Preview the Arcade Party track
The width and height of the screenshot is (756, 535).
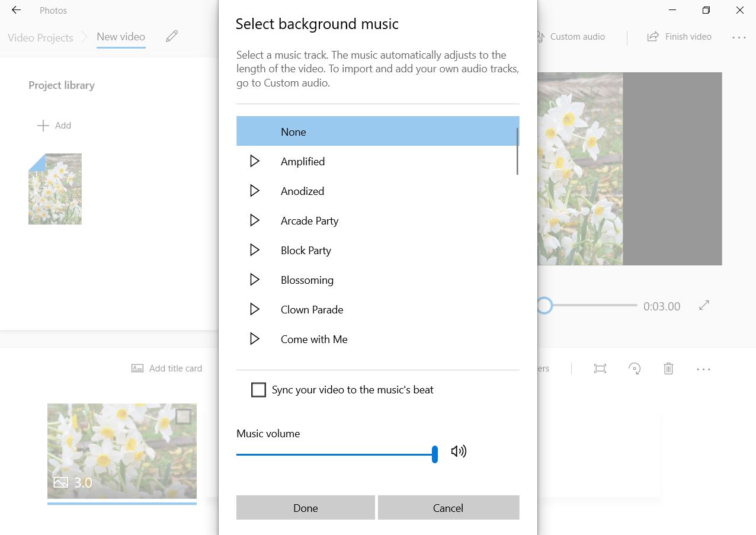coord(255,220)
